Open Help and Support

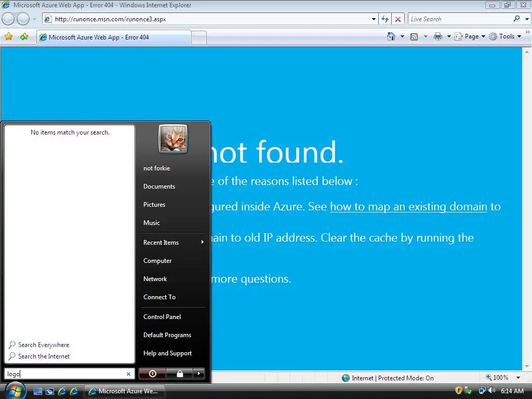coord(167,353)
